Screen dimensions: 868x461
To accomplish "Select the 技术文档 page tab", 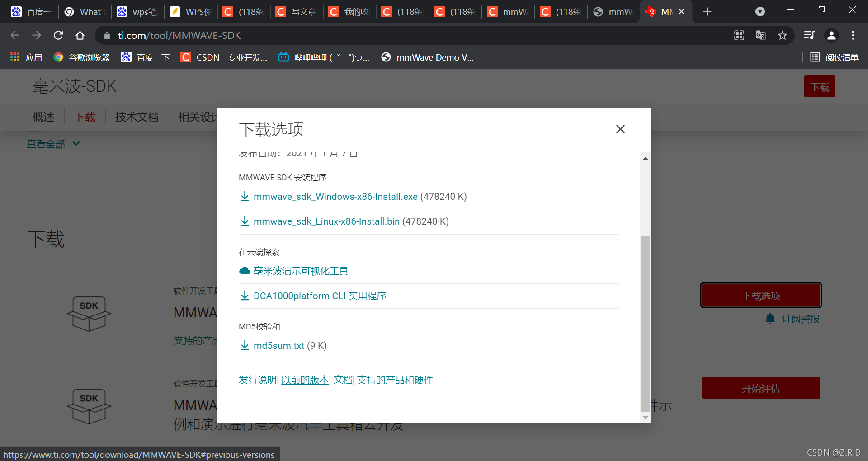I will point(137,117).
